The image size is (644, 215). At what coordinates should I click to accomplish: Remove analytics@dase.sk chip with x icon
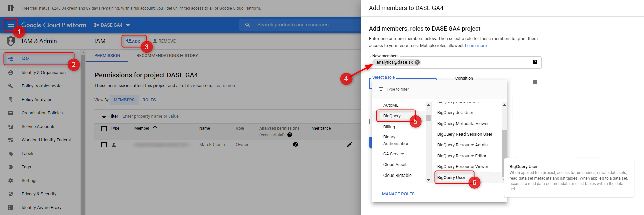coord(417,62)
